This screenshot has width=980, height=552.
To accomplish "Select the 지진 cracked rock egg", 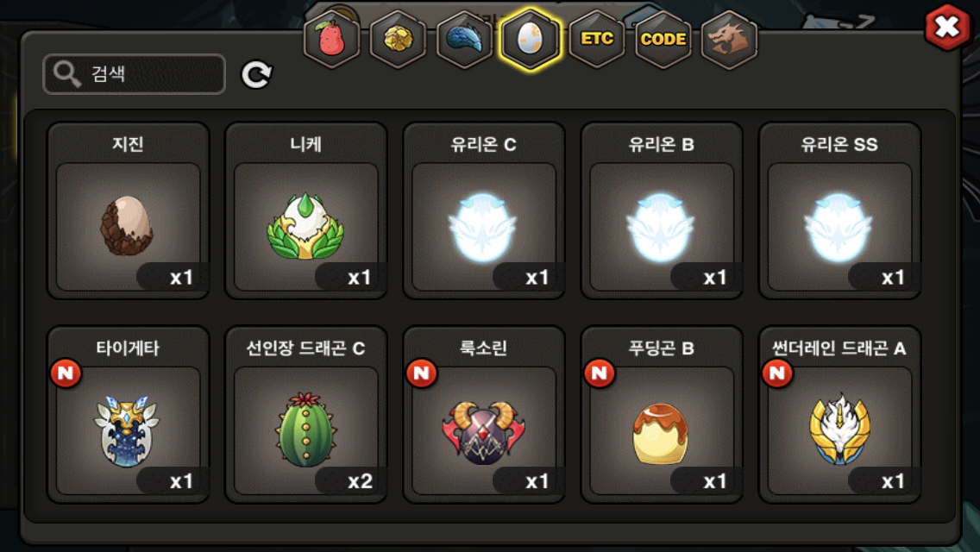I will 129,210.
